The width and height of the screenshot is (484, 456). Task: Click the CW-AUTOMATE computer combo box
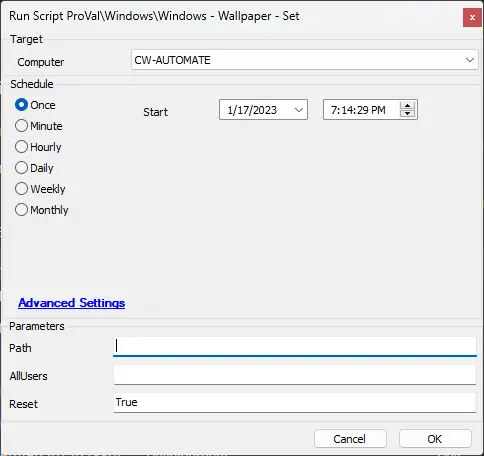tap(305, 60)
